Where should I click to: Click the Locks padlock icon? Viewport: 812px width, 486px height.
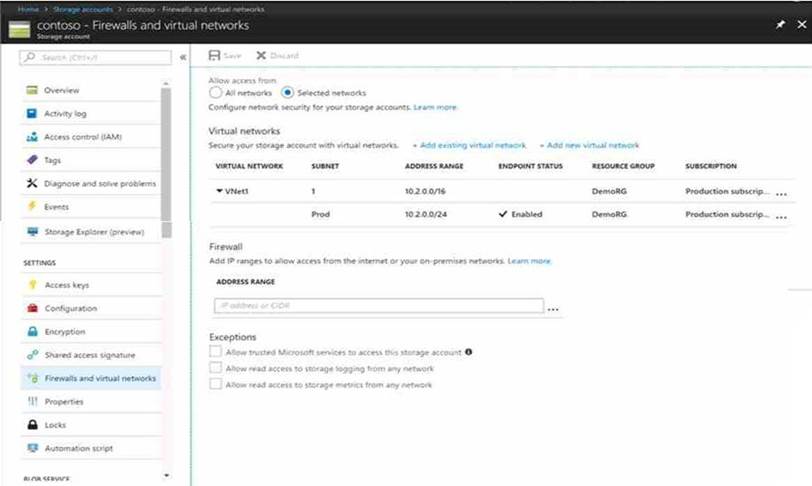point(33,425)
